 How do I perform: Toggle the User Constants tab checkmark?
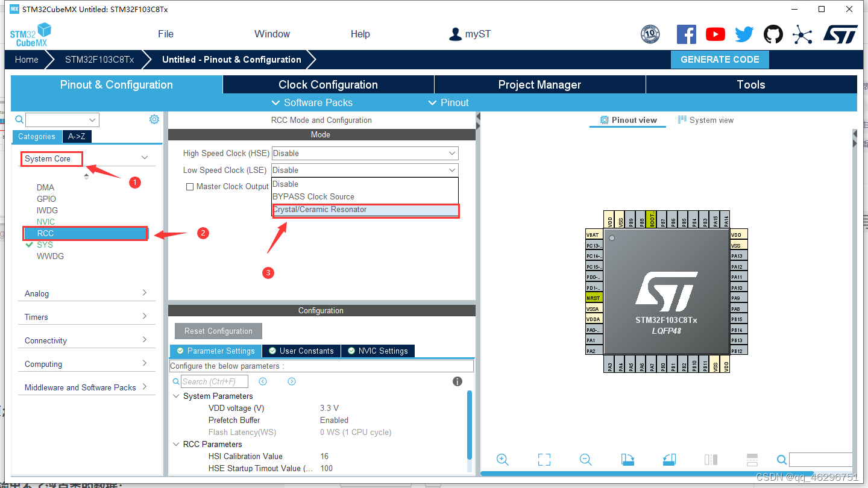click(x=274, y=351)
